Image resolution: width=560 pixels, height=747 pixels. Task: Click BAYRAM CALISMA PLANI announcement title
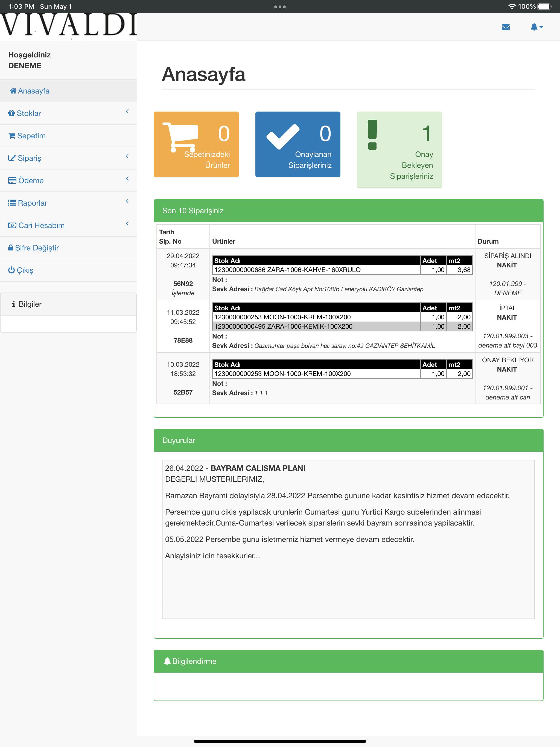point(258,468)
